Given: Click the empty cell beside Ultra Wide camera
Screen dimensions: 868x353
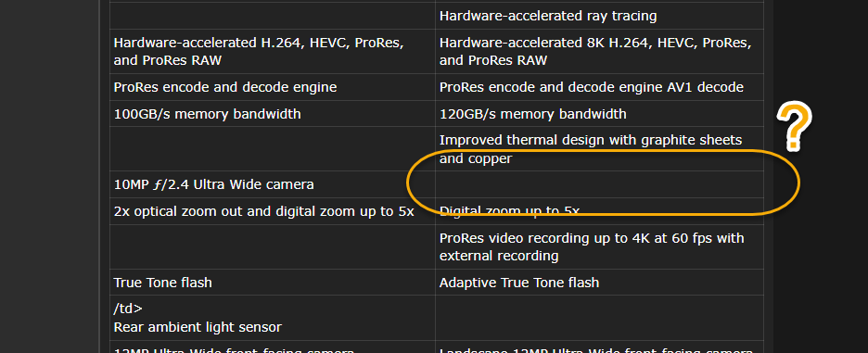Looking at the screenshot, I should [599, 184].
